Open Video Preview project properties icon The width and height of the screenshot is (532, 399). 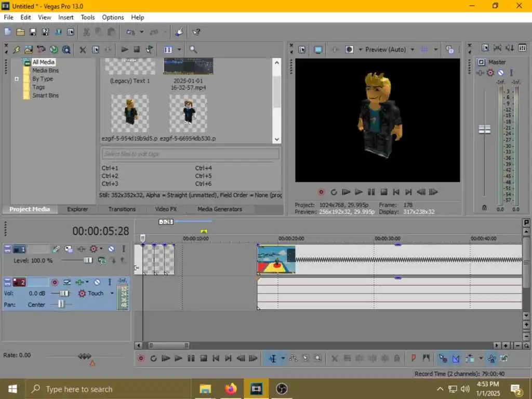click(302, 50)
